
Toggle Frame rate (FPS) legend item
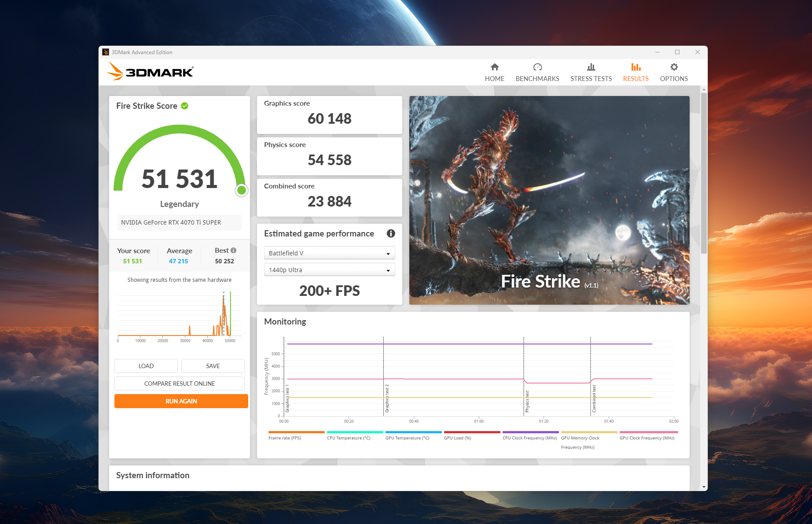tap(296, 435)
